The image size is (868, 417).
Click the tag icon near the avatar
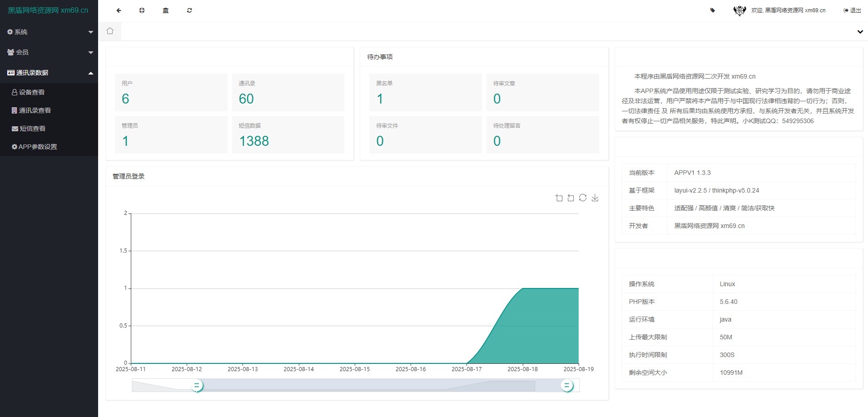point(712,10)
